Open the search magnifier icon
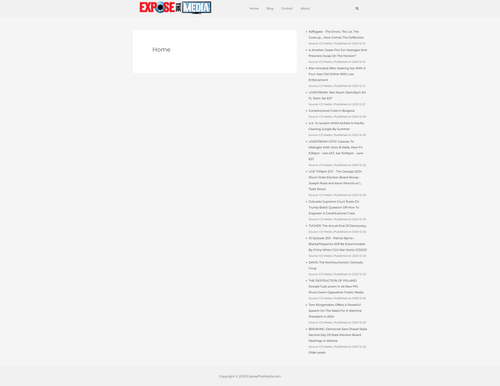Screen dimensions: 500x386 [357, 9]
